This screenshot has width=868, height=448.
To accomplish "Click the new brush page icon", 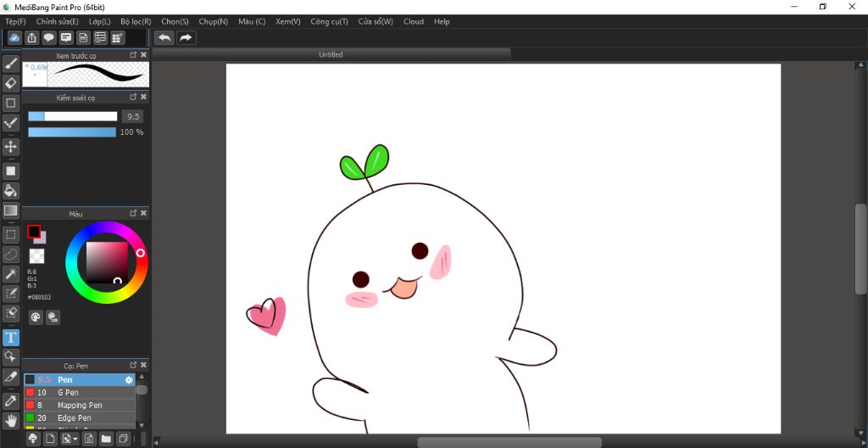I will tap(50, 440).
